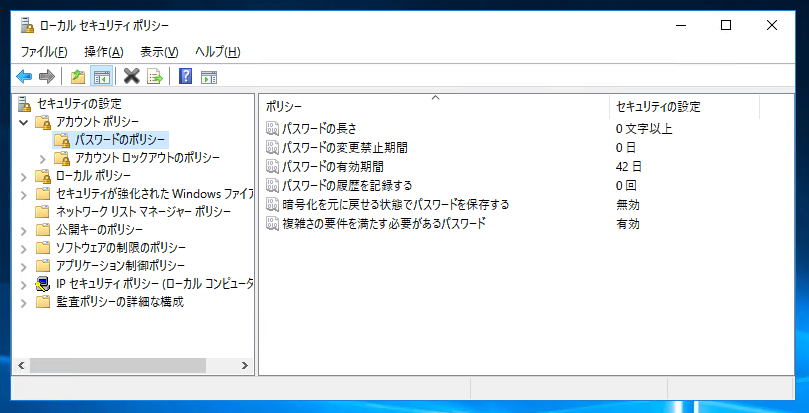The image size is (809, 413).
Task: Click the Export list toolbar icon
Action: [155, 77]
